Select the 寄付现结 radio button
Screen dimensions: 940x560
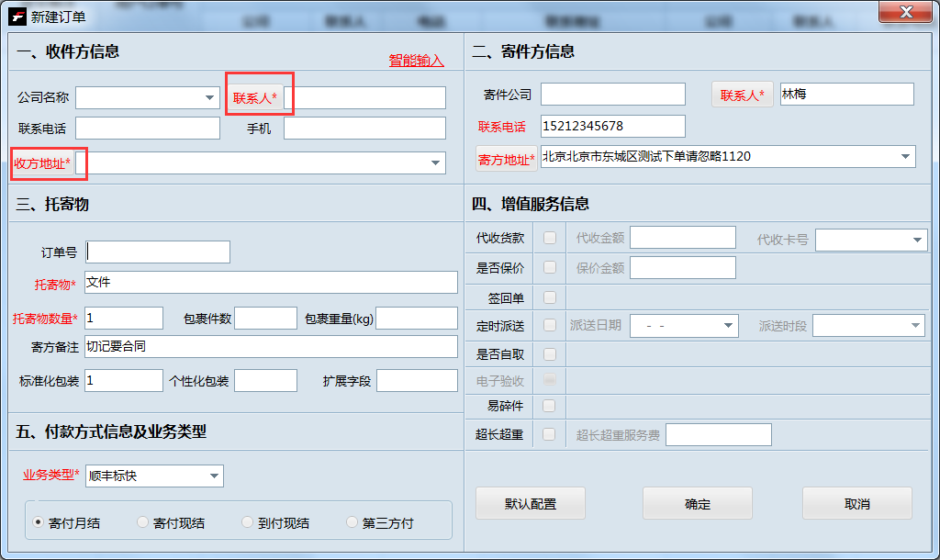coord(142,521)
